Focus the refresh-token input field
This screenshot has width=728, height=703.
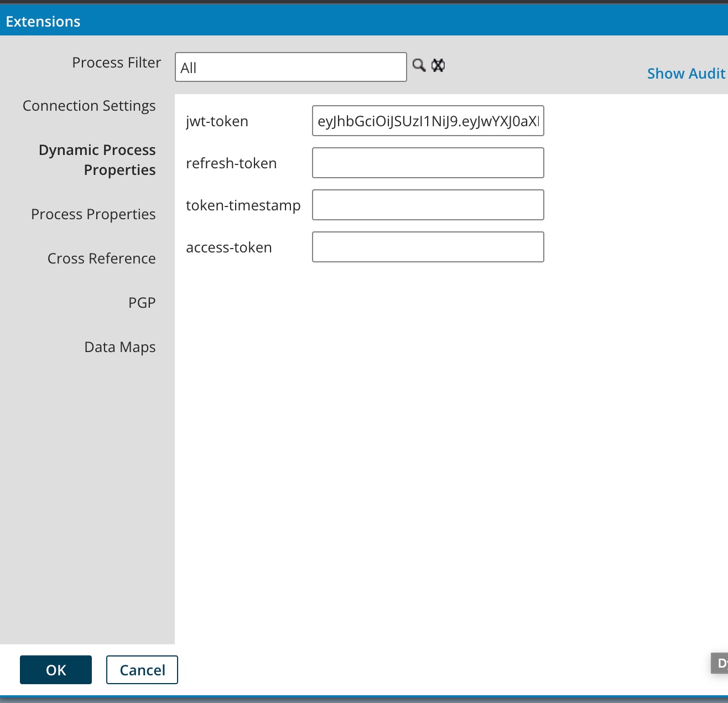[428, 163]
